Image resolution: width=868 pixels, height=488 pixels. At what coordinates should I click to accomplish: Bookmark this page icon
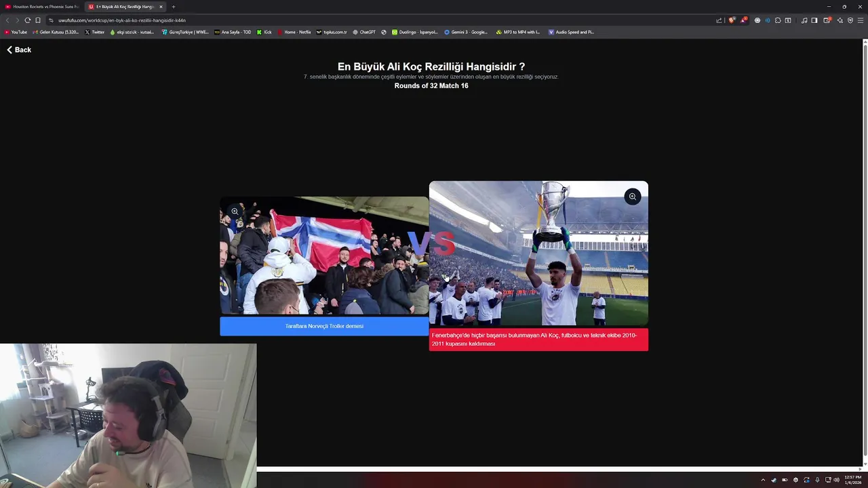(38, 20)
